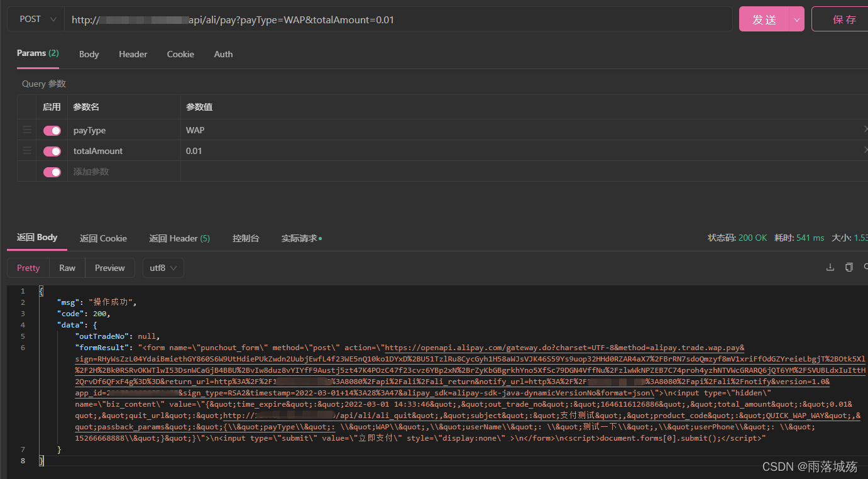Click the 参数名 column header
Image resolution: width=868 pixels, height=479 pixels.
(x=86, y=107)
